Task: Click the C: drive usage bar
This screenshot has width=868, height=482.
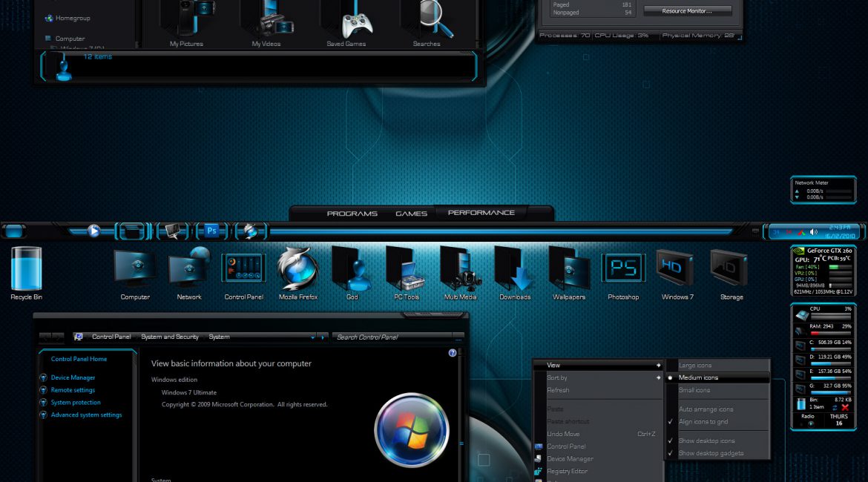Action: coord(830,349)
